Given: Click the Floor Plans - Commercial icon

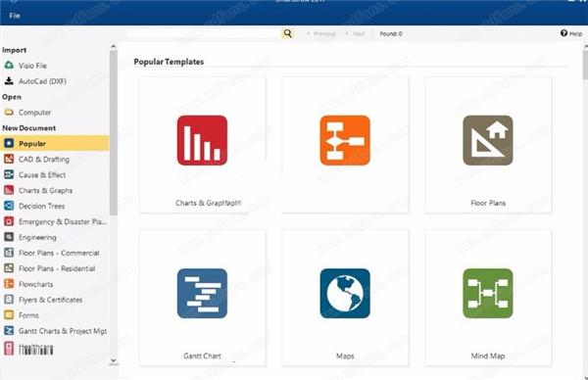Looking at the screenshot, I should (x=9, y=253).
